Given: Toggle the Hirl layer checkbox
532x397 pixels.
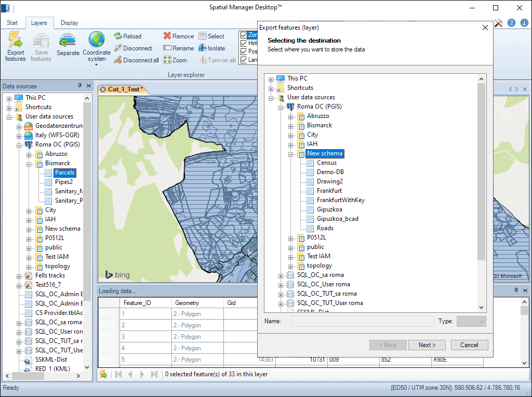Looking at the screenshot, I should [x=244, y=44].
